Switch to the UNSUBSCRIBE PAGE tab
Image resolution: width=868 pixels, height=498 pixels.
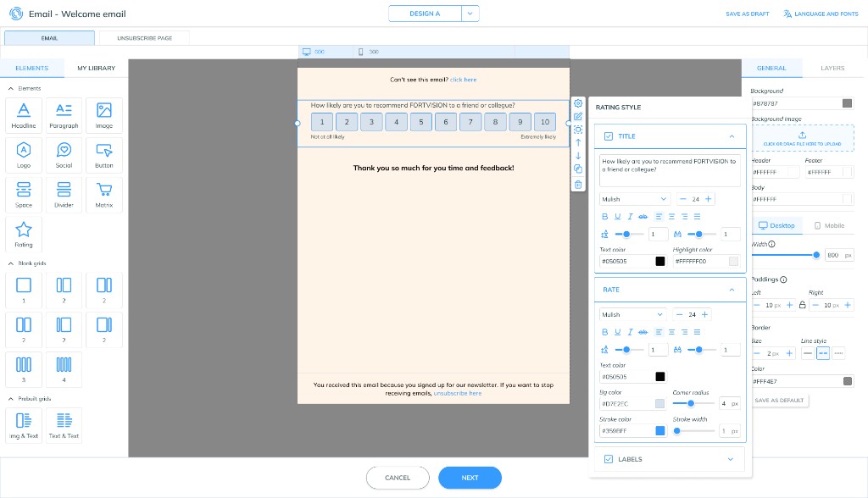[x=144, y=38]
